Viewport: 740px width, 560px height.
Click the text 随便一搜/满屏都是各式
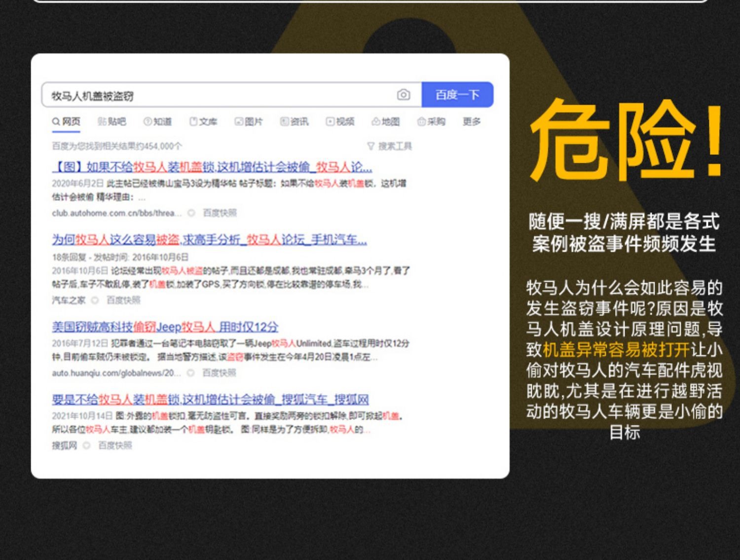pyautogui.click(x=624, y=222)
